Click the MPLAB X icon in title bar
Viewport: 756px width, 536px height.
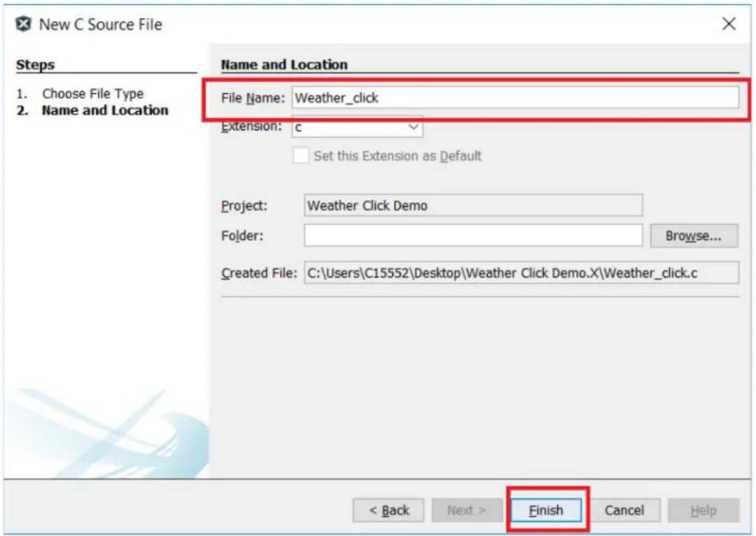click(23, 24)
